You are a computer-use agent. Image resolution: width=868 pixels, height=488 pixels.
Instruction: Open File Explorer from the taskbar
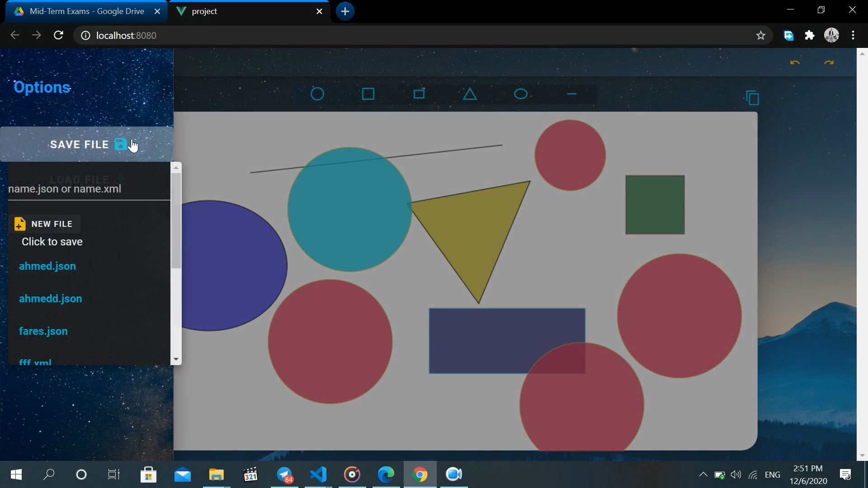(217, 474)
